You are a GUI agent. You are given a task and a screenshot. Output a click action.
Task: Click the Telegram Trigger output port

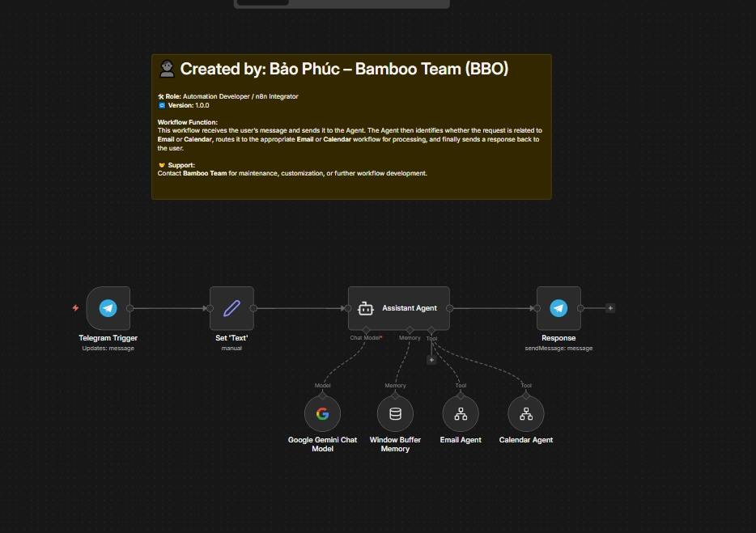pos(130,308)
